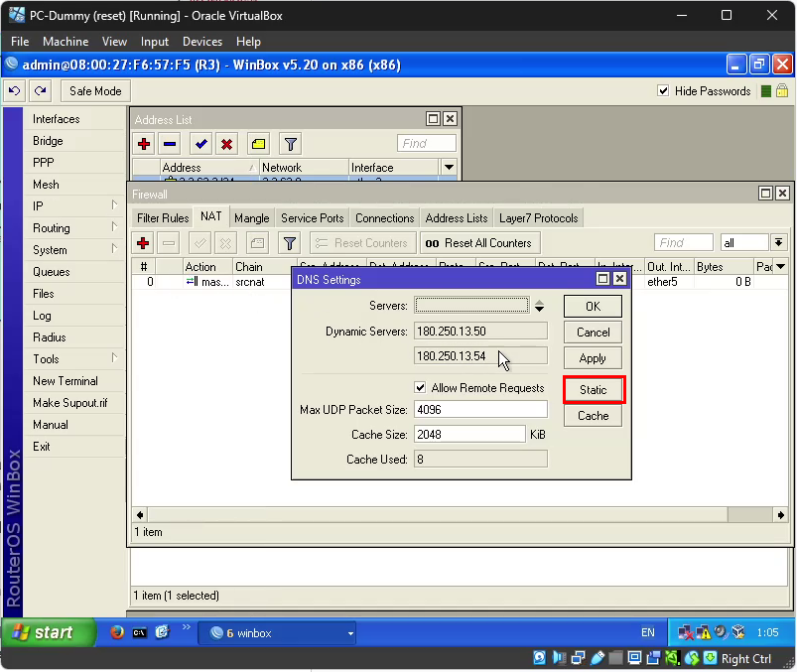This screenshot has height=672, width=797.
Task: Open Static DNS entries
Action: (x=594, y=390)
